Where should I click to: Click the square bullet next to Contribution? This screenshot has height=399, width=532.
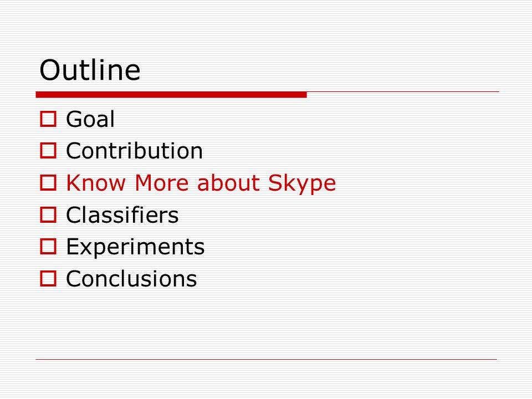tap(48, 151)
